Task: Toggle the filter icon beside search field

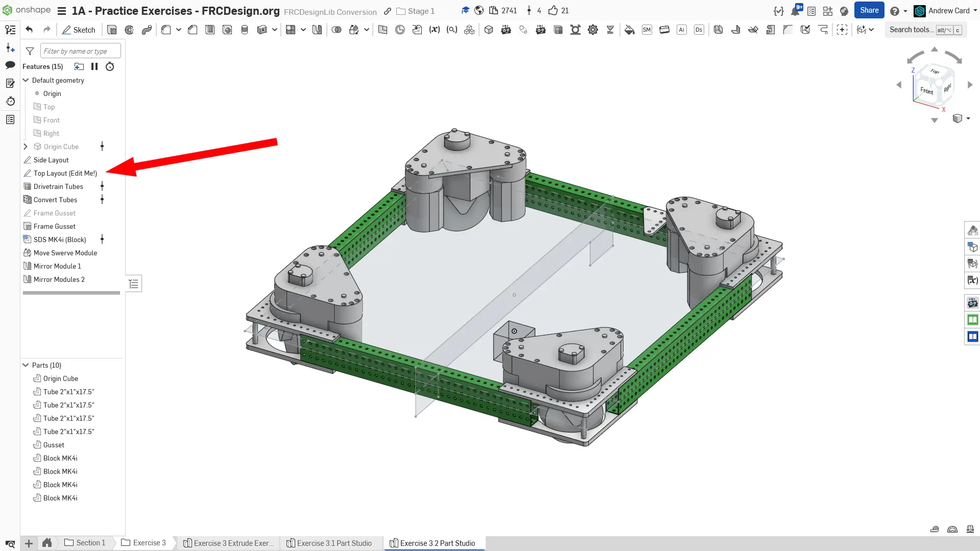Action: coord(30,51)
